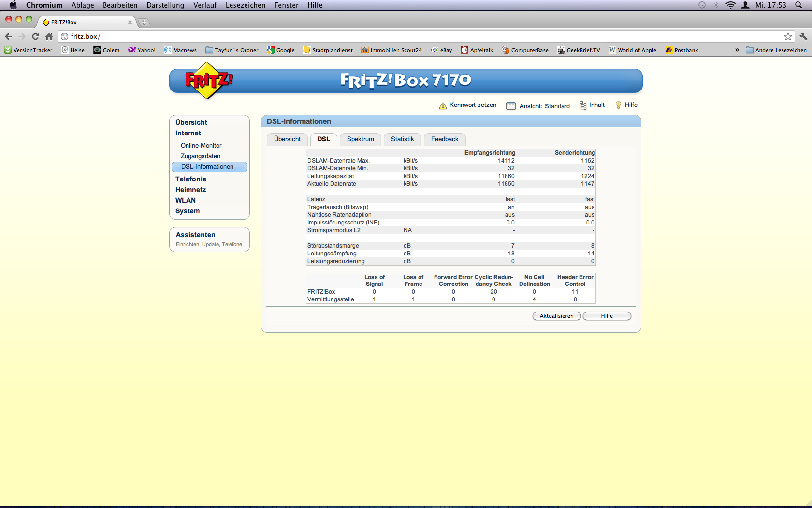
Task: Show hidden bookmarks via double chevron
Action: click(x=737, y=50)
